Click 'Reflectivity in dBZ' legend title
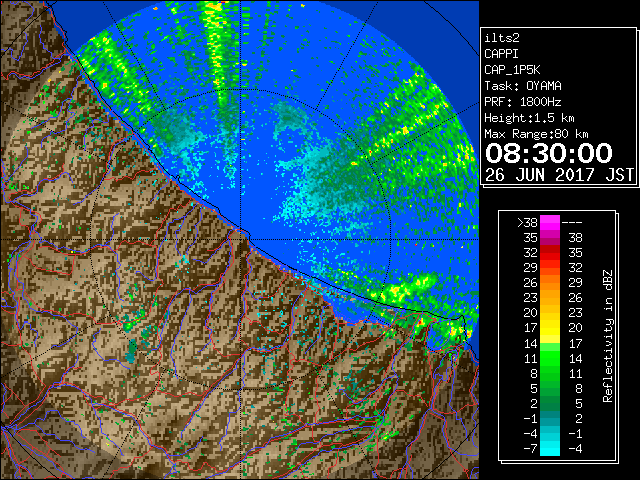The height and width of the screenshot is (480, 640). [x=608, y=336]
